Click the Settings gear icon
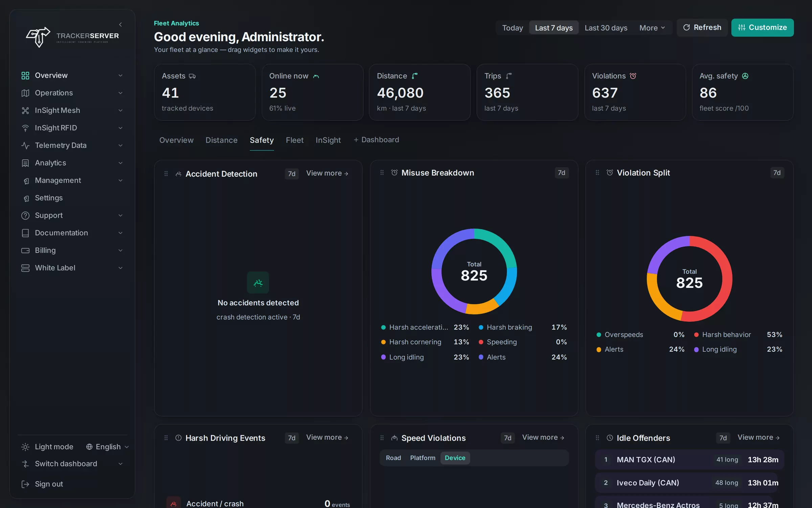812x508 pixels. click(26, 198)
